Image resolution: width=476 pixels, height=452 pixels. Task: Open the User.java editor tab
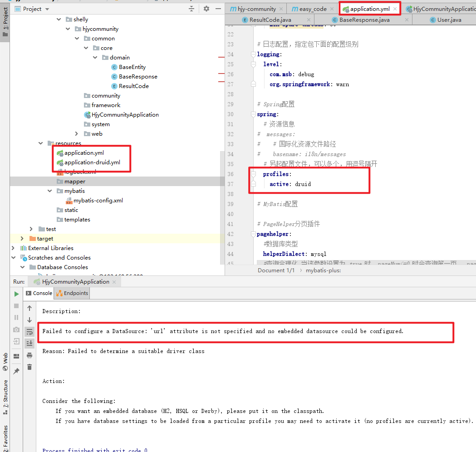pyautogui.click(x=446, y=20)
